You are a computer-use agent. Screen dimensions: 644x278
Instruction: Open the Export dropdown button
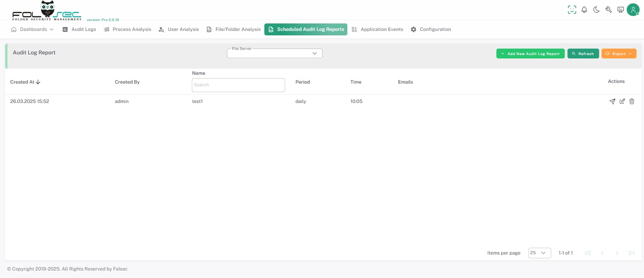point(618,54)
